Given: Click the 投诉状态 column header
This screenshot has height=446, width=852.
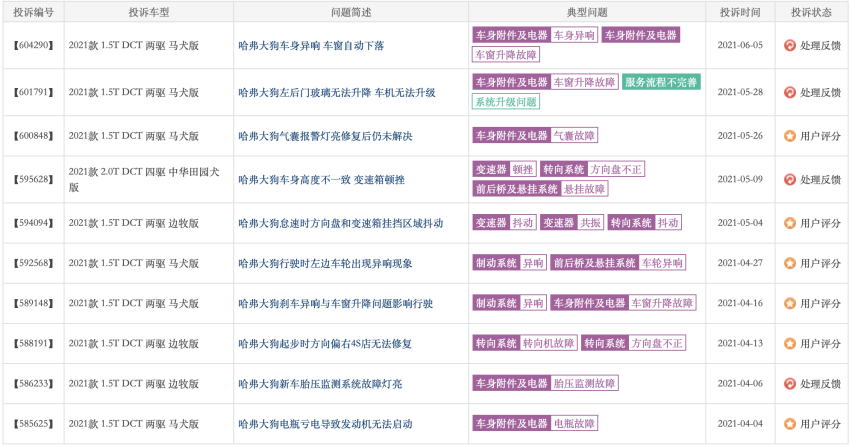Looking at the screenshot, I should click(811, 12).
